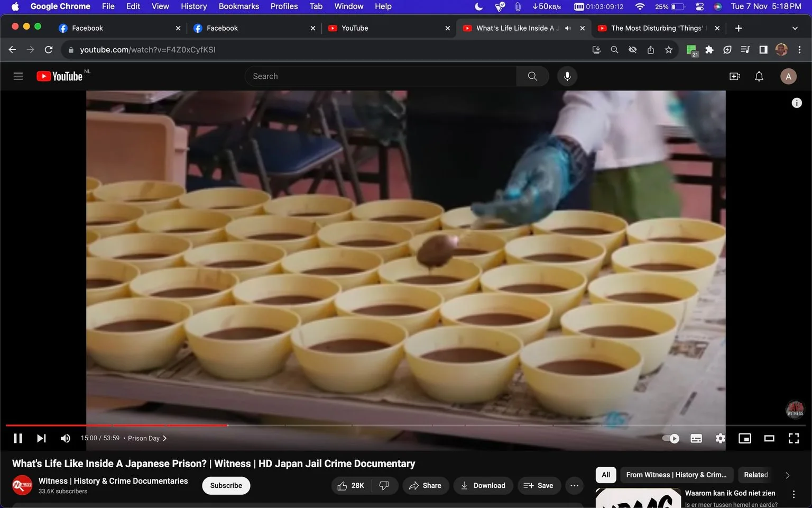Toggle the autoplay switch
The image size is (812, 508).
pos(671,438)
